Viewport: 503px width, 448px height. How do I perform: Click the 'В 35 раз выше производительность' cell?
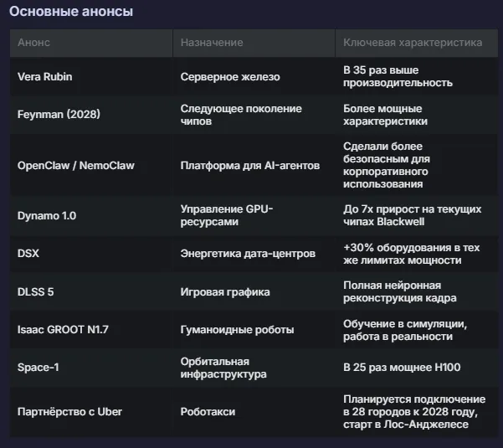click(417, 76)
